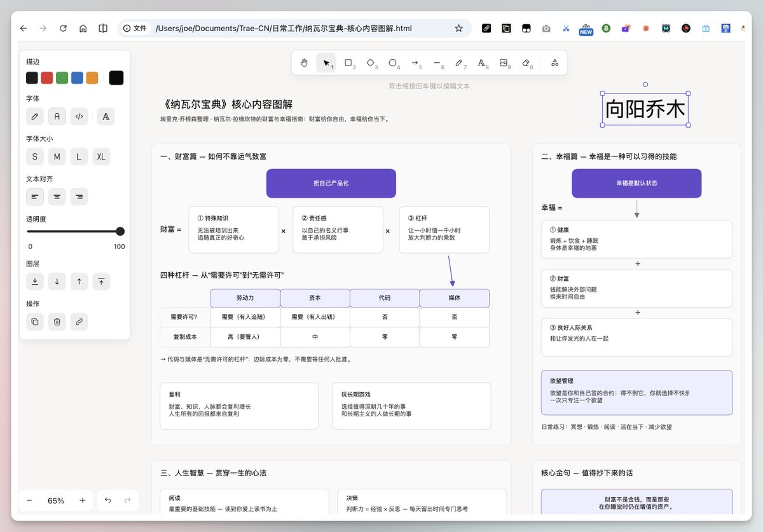Click the 代码 table header cell

(385, 298)
